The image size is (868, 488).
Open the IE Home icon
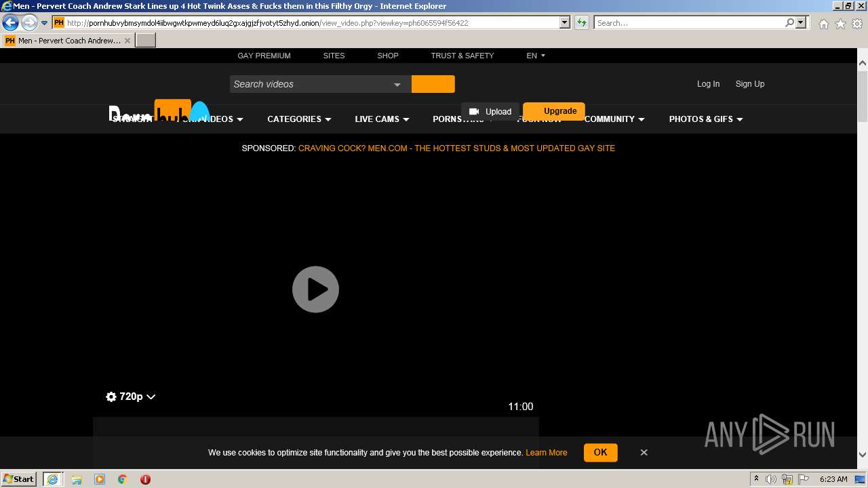point(823,24)
